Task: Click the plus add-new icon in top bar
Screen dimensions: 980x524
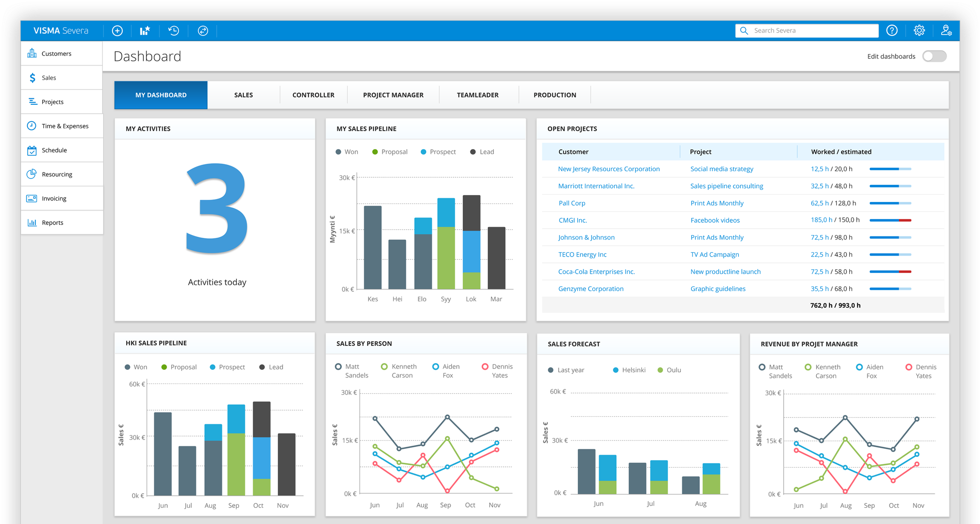Action: (x=117, y=31)
